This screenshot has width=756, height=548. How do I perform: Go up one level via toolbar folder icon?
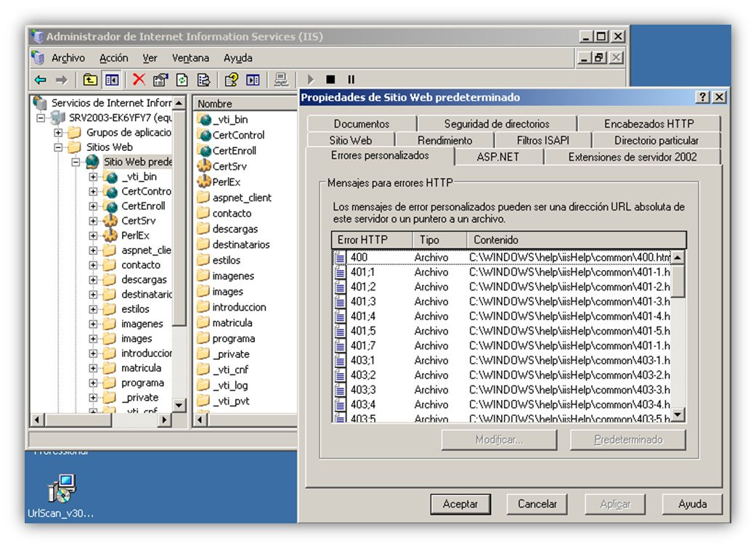(x=89, y=80)
